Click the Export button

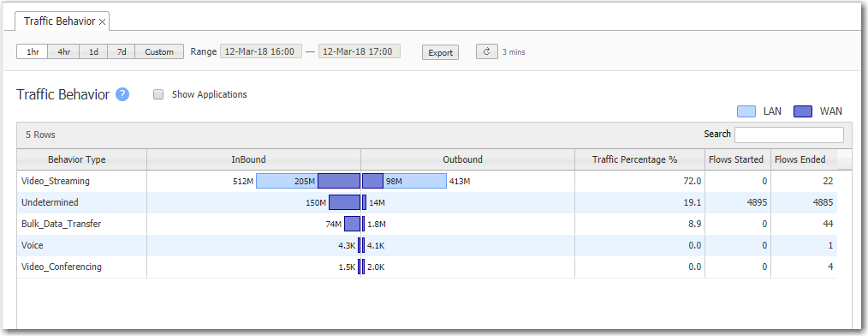[441, 52]
